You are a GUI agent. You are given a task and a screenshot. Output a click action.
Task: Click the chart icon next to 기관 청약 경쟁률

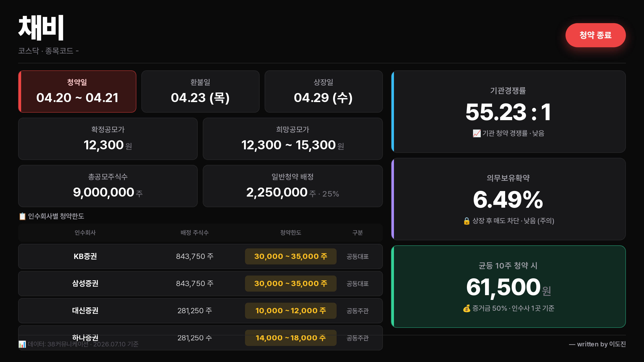point(476,133)
